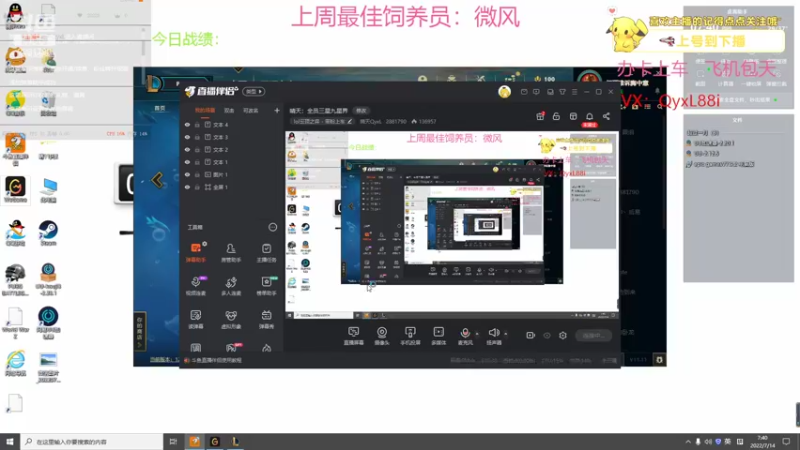
Task: Add a 直播屏幕 screen capture source
Action: (354, 336)
